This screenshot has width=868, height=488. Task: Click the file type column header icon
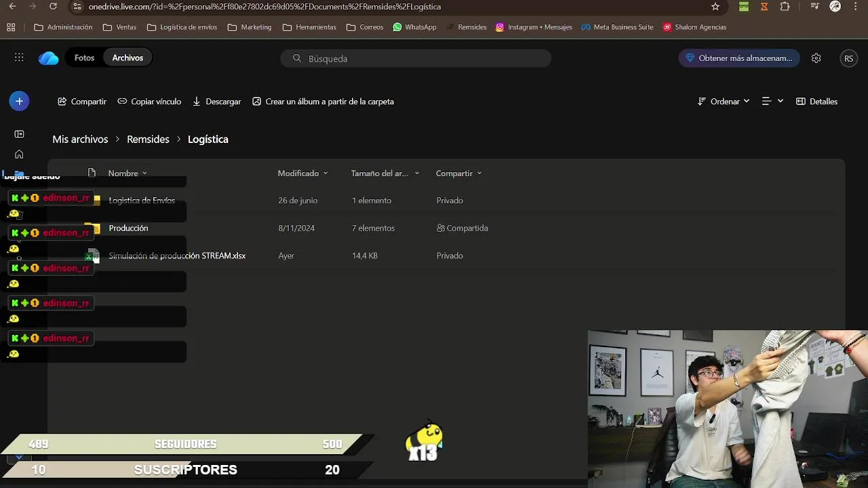[x=92, y=173]
